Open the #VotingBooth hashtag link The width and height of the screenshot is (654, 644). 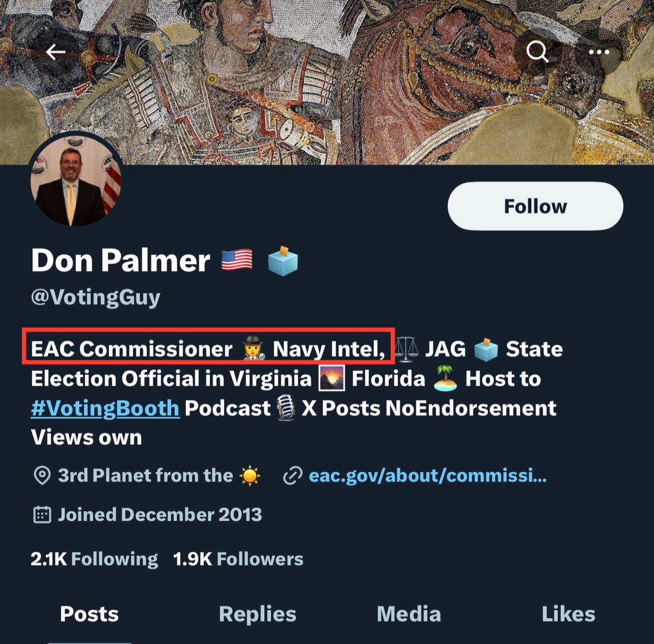click(105, 408)
